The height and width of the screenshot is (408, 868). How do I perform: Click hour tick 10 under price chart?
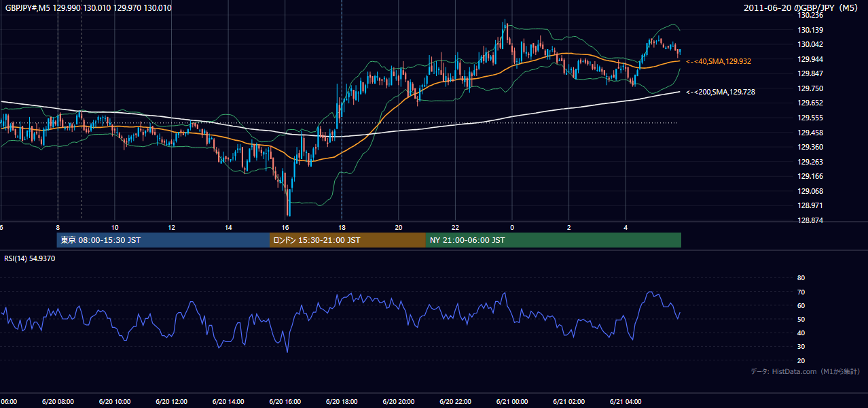pos(115,227)
